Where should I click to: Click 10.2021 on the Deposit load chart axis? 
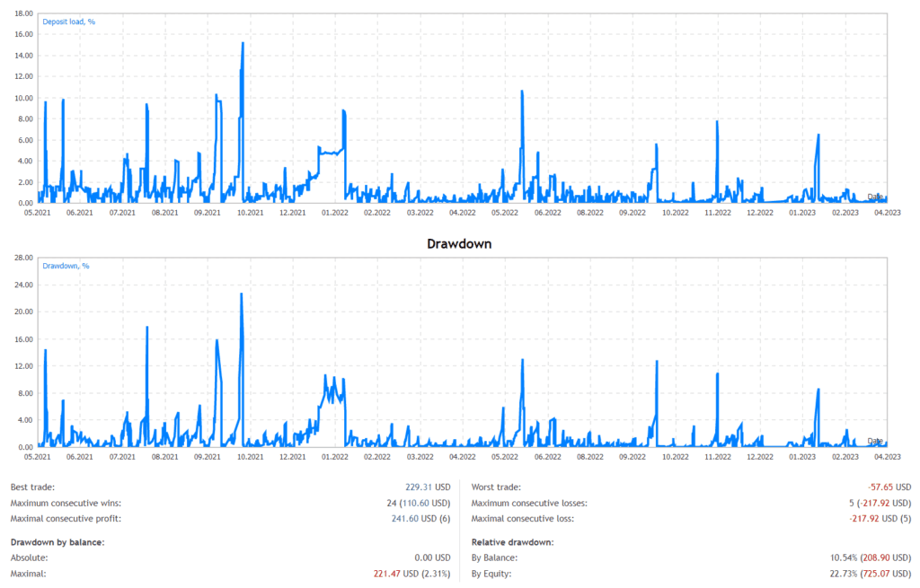(x=250, y=213)
